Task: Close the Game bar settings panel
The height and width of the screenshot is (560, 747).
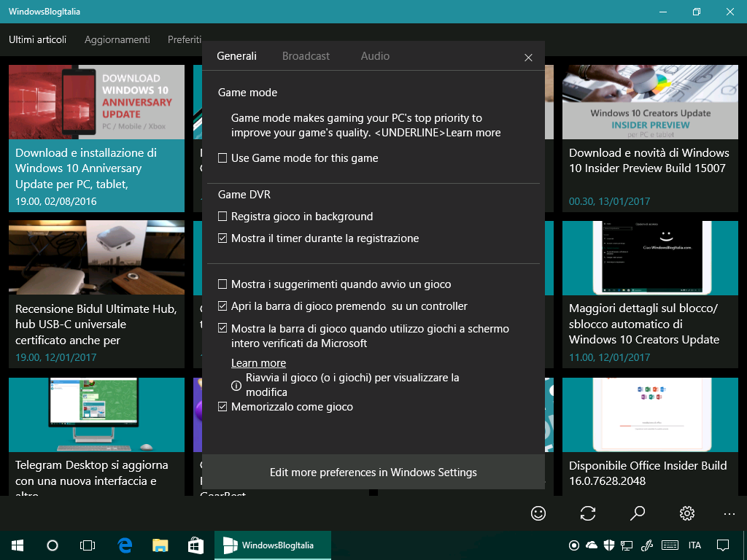Action: tap(528, 58)
